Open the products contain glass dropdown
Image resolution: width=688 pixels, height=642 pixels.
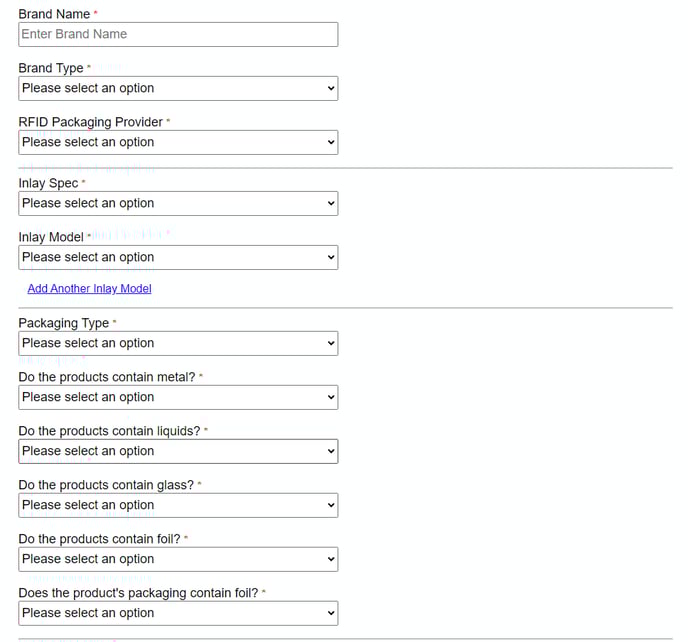[x=178, y=505]
